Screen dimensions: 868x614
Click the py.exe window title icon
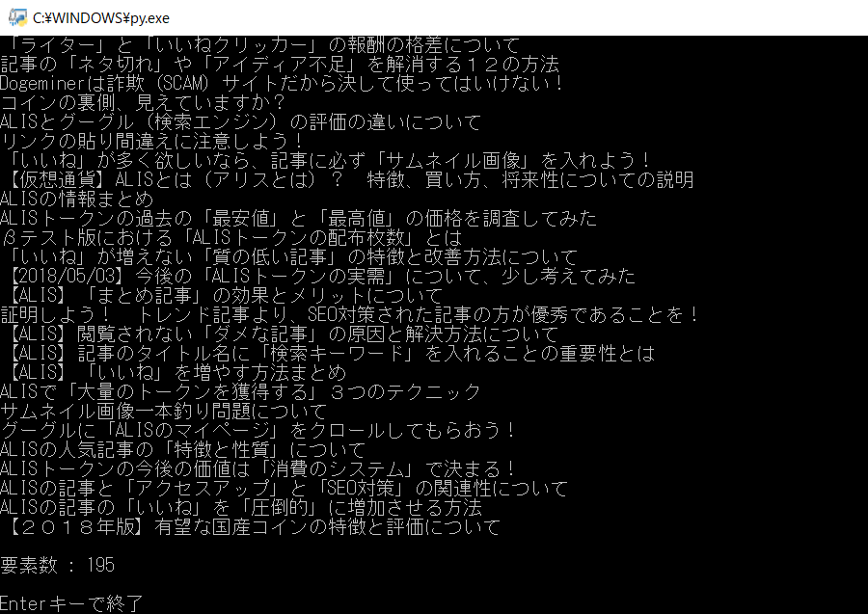pyautogui.click(x=17, y=17)
